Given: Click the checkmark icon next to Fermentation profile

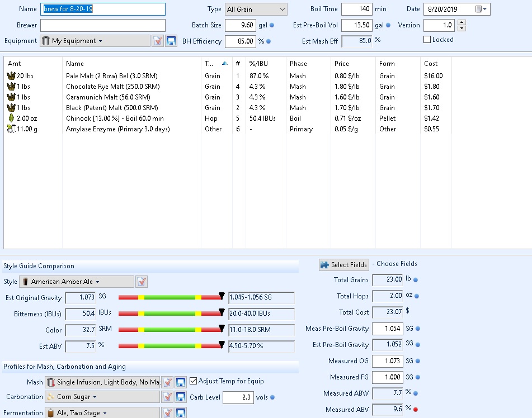Looking at the screenshot, I should pos(167,412).
